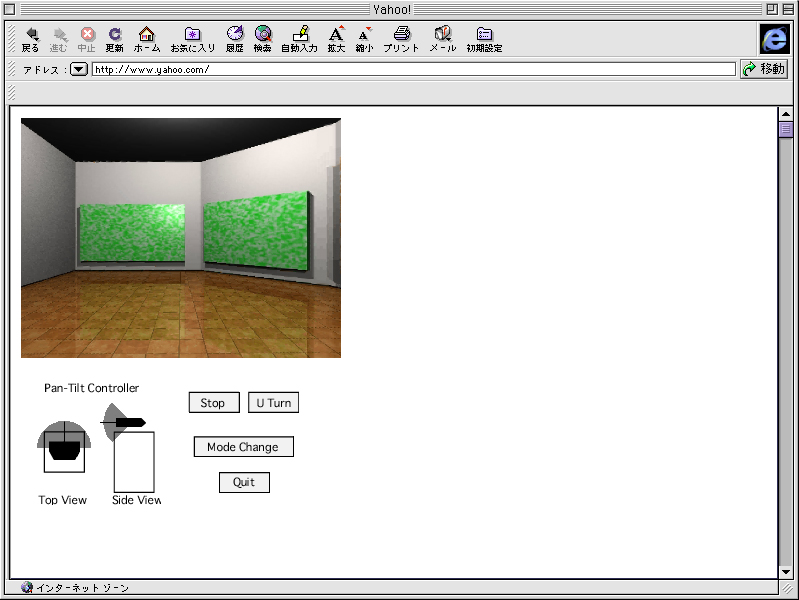
Task: Click the "Top View" label
Action: (62, 500)
